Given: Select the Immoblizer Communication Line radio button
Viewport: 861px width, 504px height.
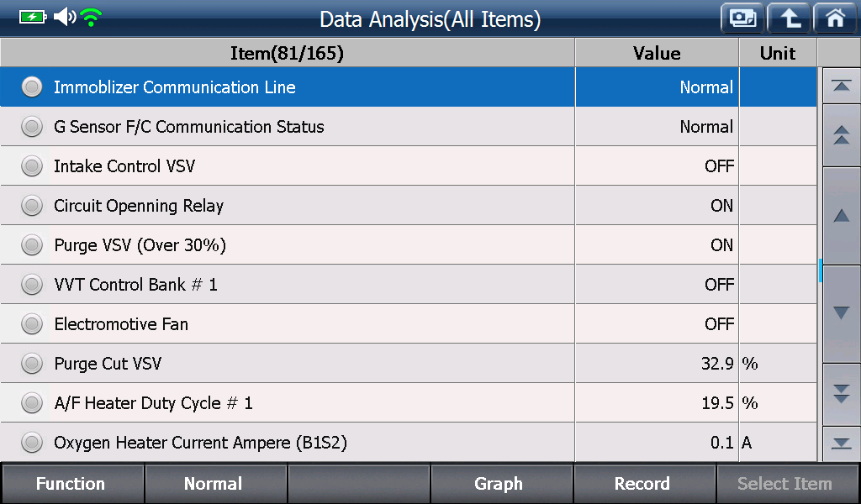Looking at the screenshot, I should tap(32, 87).
